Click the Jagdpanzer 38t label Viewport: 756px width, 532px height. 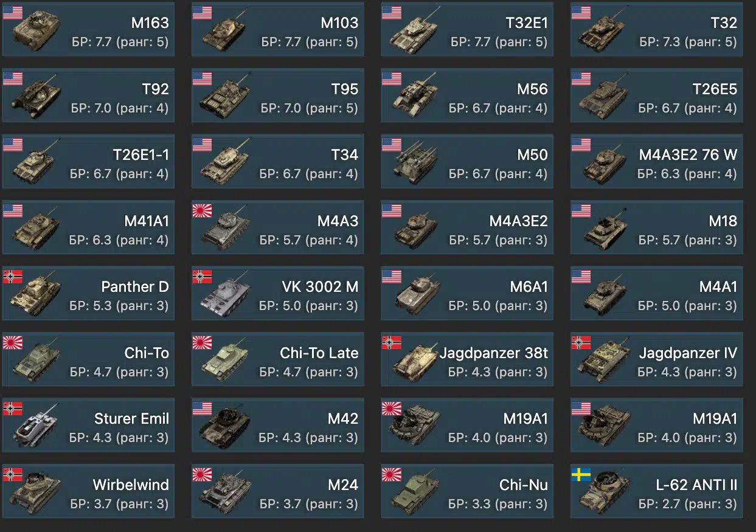(x=493, y=353)
